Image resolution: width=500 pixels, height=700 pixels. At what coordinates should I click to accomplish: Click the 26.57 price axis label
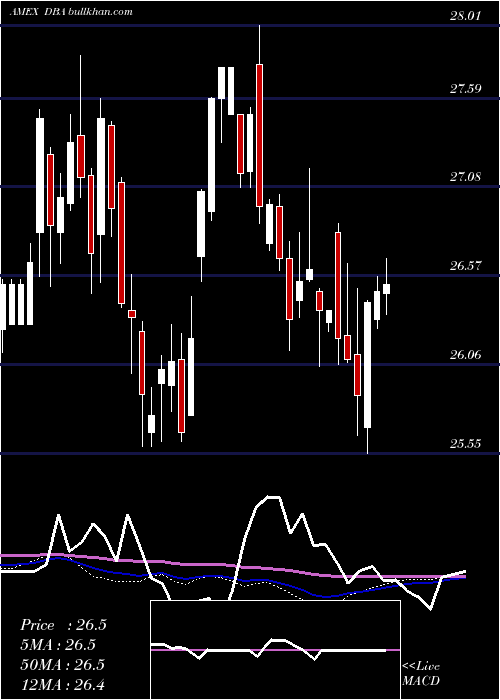(x=465, y=266)
